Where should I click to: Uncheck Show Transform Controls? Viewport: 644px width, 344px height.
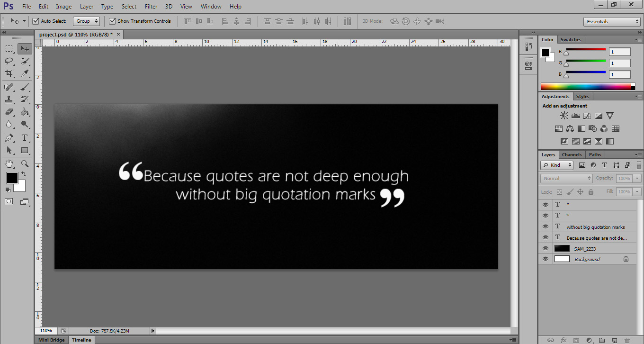pyautogui.click(x=112, y=21)
